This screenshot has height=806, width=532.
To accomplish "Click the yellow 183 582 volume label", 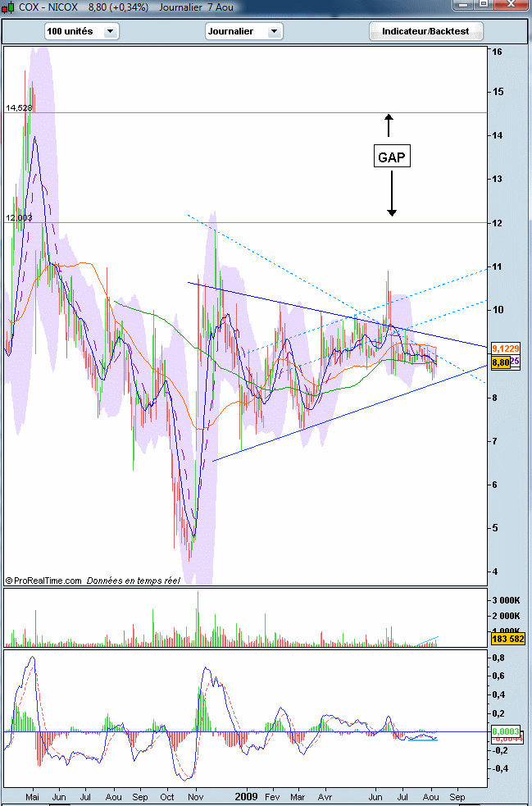I will point(508,639).
